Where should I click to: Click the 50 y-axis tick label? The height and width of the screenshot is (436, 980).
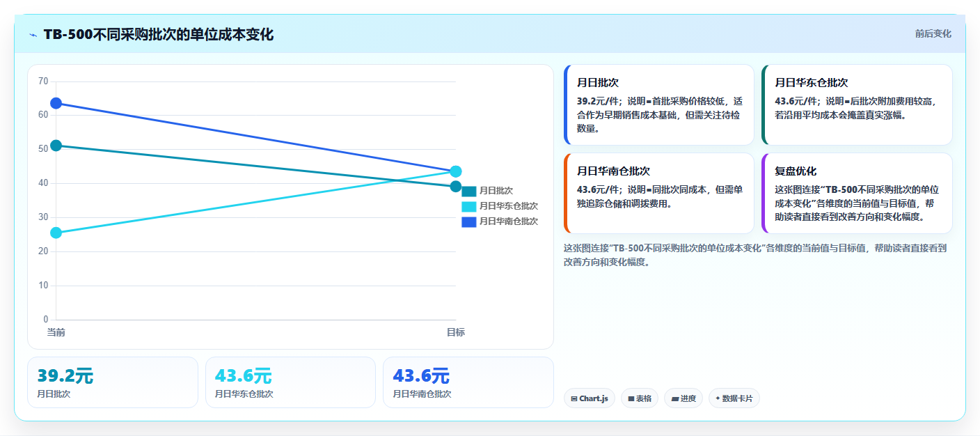[43, 149]
